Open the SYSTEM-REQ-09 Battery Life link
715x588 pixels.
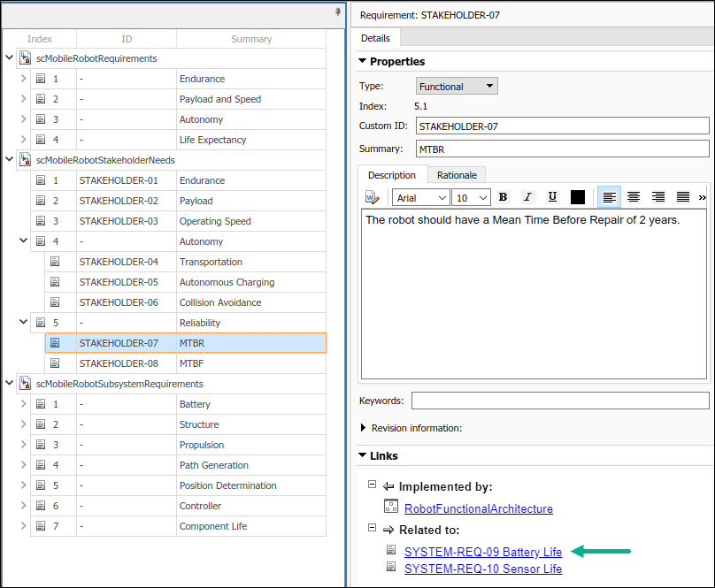[x=482, y=552]
